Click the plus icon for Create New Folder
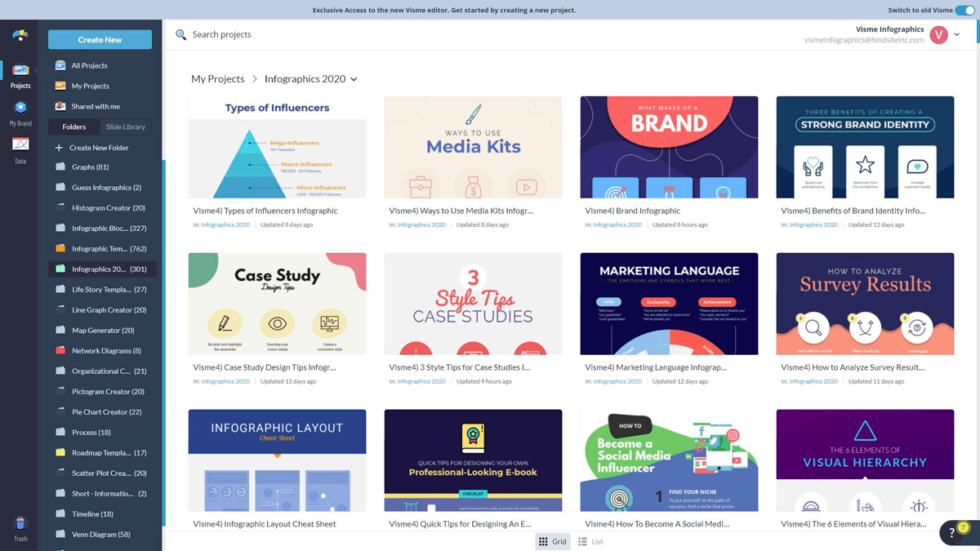The width and height of the screenshot is (980, 551). click(59, 148)
